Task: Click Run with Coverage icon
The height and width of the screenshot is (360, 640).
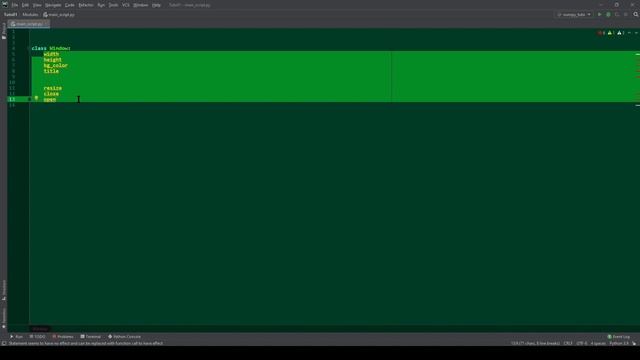Action: pos(617,14)
